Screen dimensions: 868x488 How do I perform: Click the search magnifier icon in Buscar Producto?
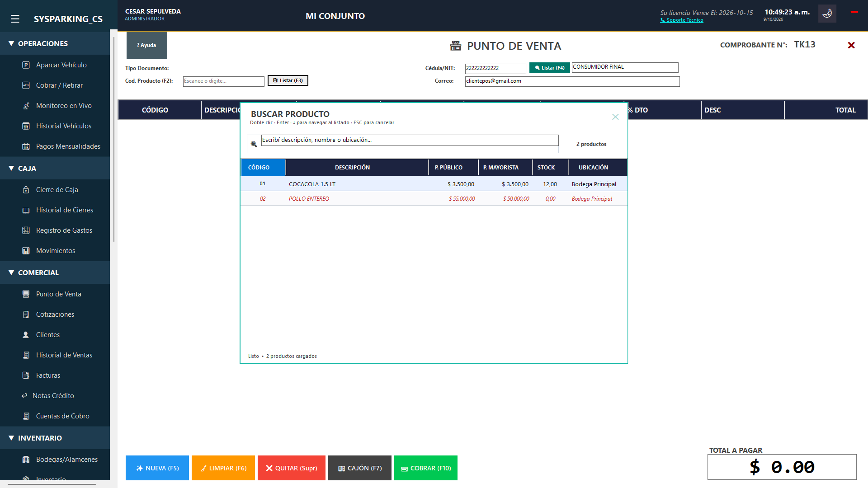[x=254, y=144]
